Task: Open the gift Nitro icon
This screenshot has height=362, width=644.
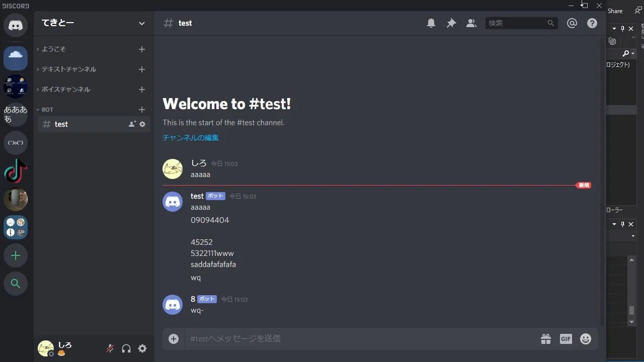Action: pos(546,339)
